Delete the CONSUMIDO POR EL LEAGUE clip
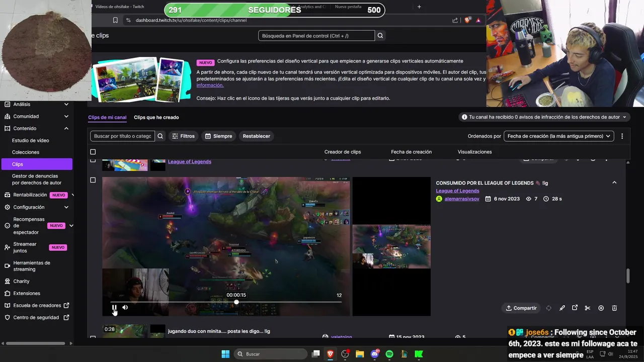This screenshot has height=362, width=644. click(x=614, y=308)
